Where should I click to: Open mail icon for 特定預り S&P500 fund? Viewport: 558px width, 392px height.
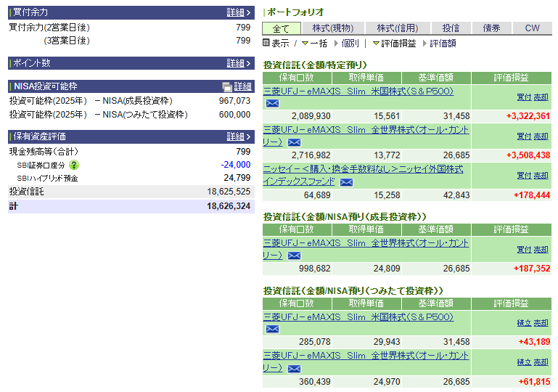(x=272, y=103)
